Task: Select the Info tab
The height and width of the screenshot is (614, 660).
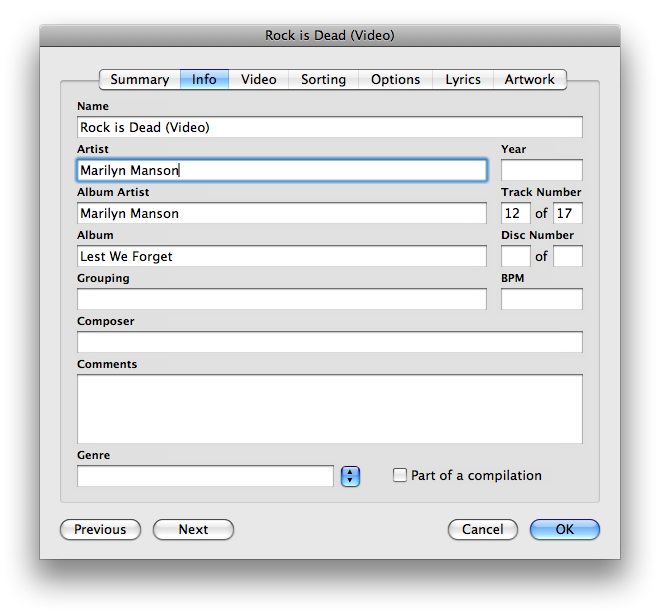Action: (204, 80)
